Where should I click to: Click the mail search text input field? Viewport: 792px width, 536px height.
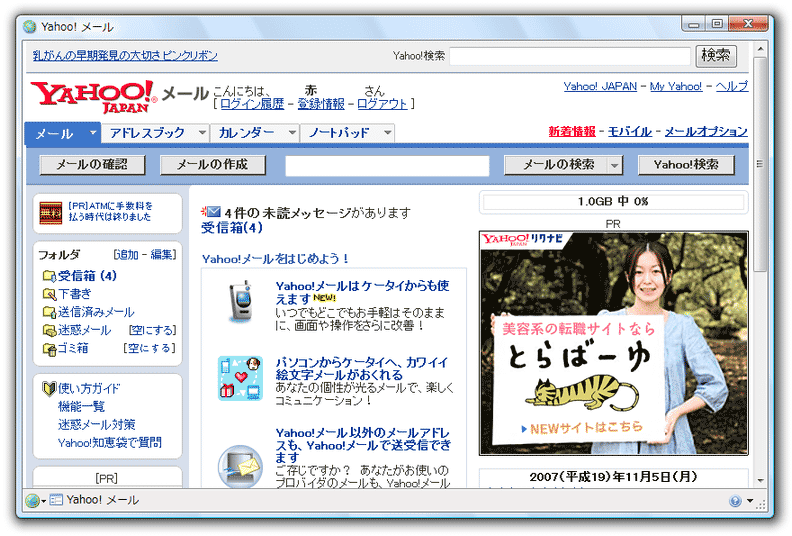coord(387,166)
